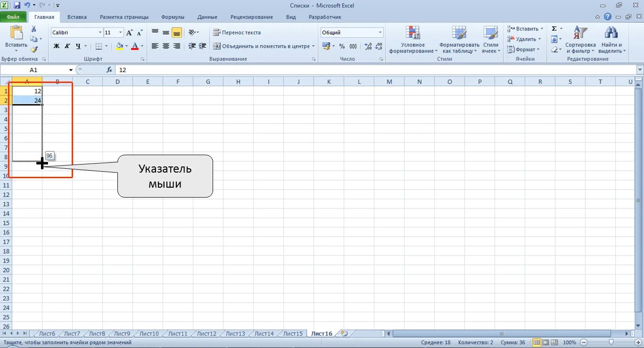Switch to Page Layout view in status bar
The image size is (644, 348).
coord(545,342)
